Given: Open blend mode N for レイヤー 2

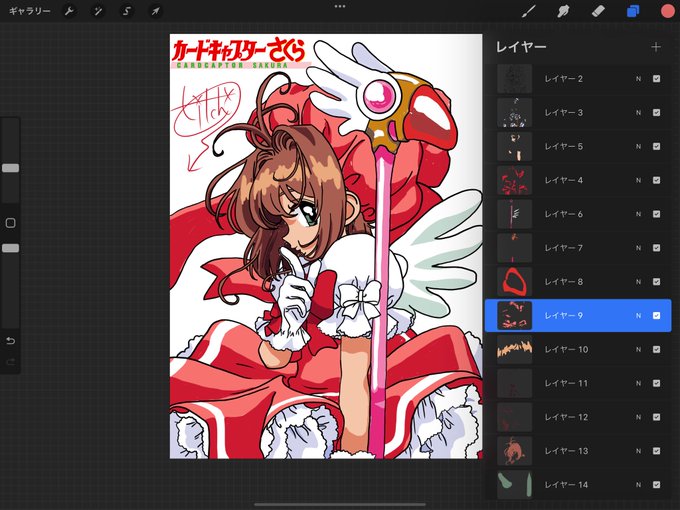Looking at the screenshot, I should (638, 78).
